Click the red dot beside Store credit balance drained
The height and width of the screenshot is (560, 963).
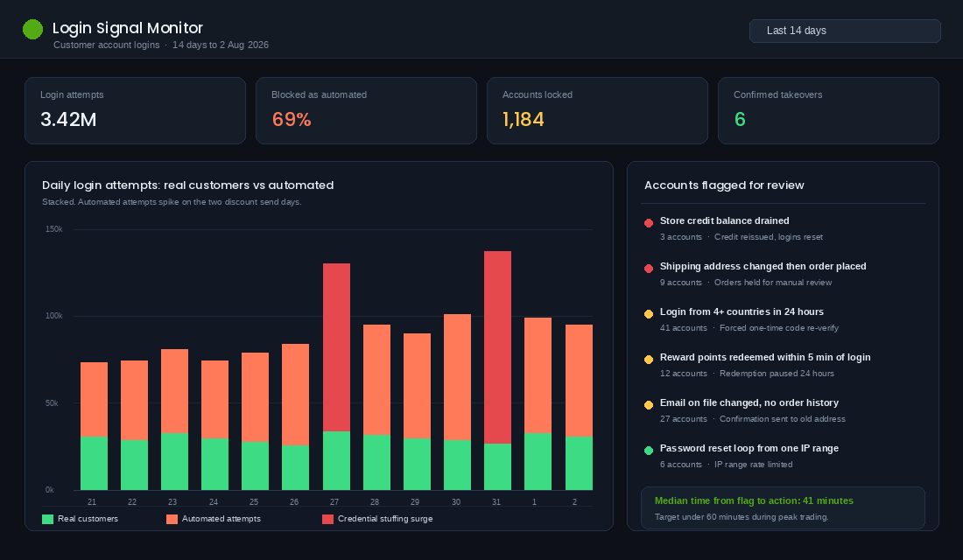pos(649,223)
